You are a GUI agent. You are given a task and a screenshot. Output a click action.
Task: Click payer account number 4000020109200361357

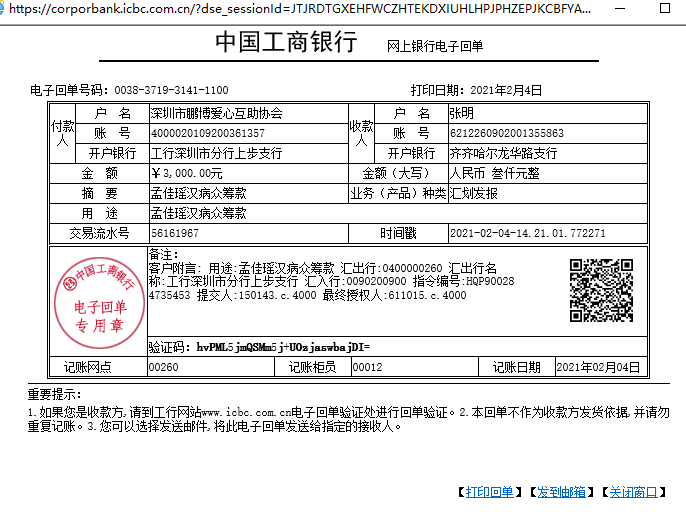click(208, 133)
